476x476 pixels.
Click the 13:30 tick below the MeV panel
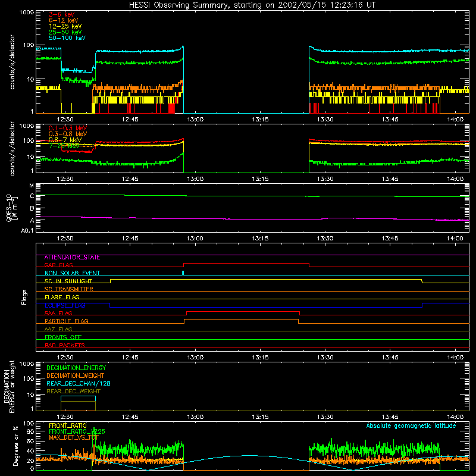point(325,179)
